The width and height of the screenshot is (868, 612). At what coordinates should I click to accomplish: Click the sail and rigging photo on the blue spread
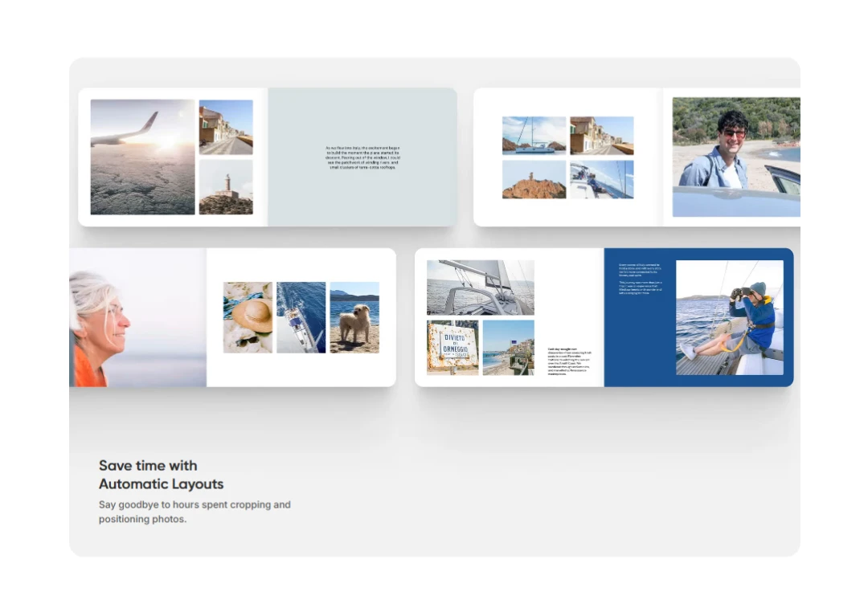point(480,287)
